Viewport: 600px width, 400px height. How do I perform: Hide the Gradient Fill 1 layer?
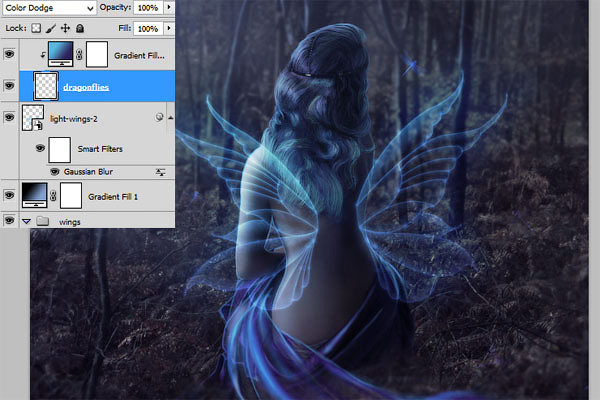point(9,196)
